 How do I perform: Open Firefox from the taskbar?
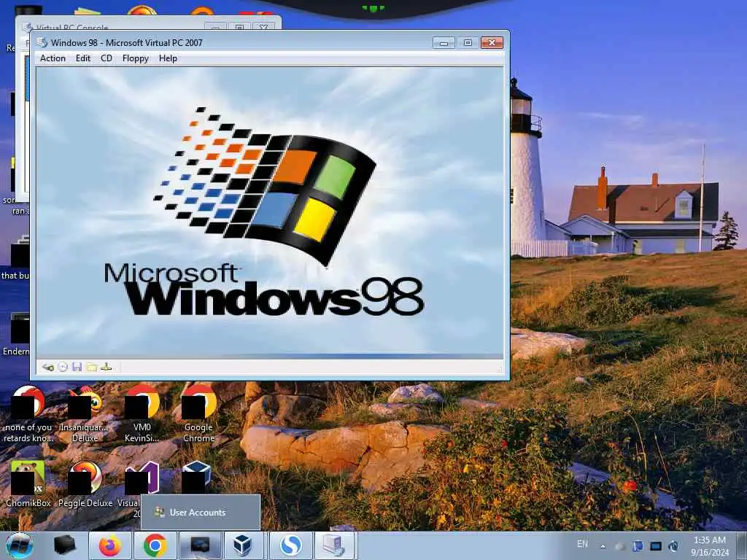click(x=110, y=545)
